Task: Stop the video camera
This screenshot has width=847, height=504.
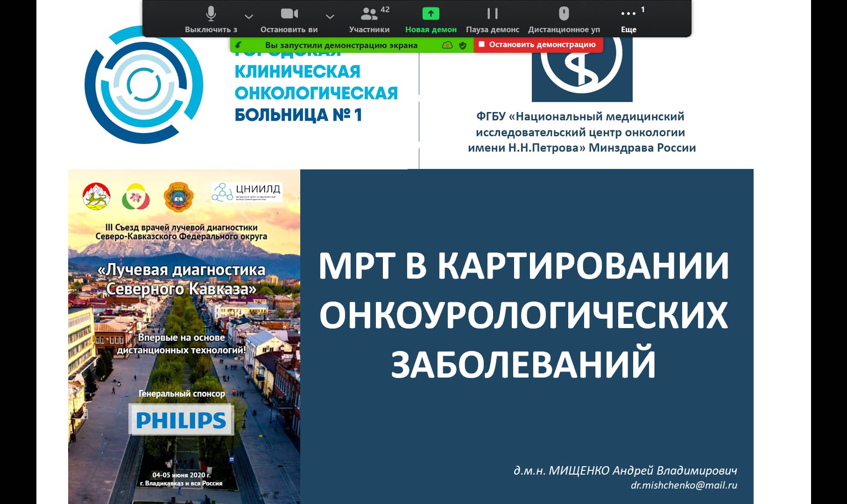Action: pos(289,19)
